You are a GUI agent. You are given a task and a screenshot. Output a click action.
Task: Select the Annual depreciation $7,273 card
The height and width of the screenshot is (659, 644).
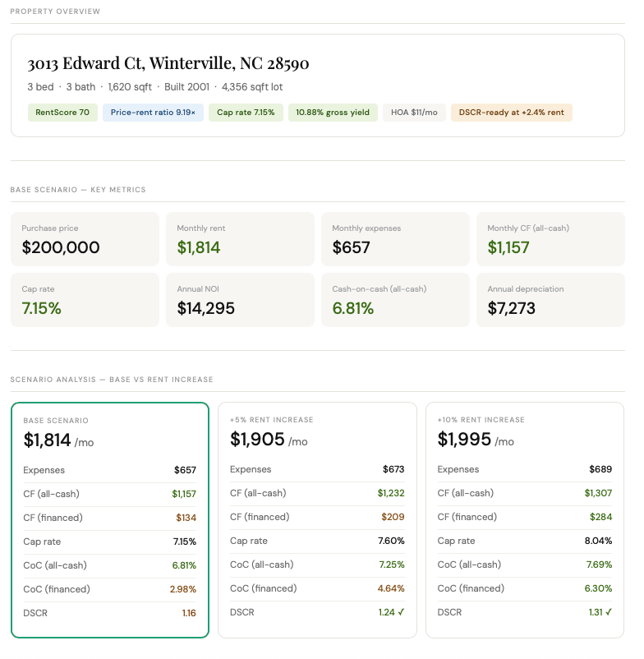[550, 300]
